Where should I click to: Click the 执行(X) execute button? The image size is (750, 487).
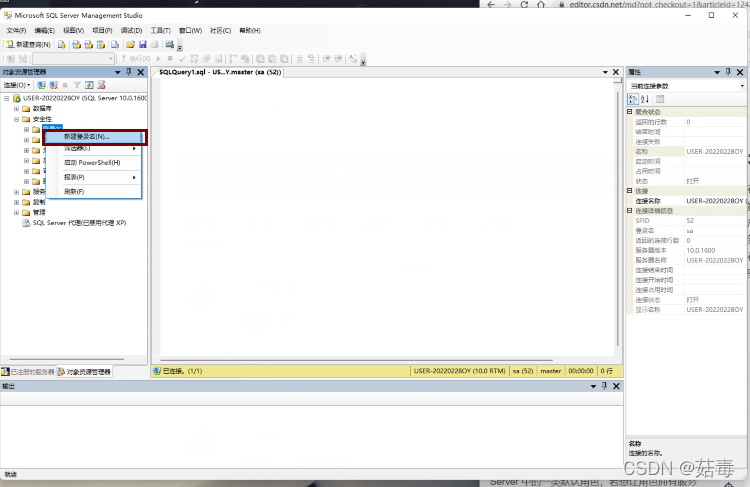(x=135, y=58)
